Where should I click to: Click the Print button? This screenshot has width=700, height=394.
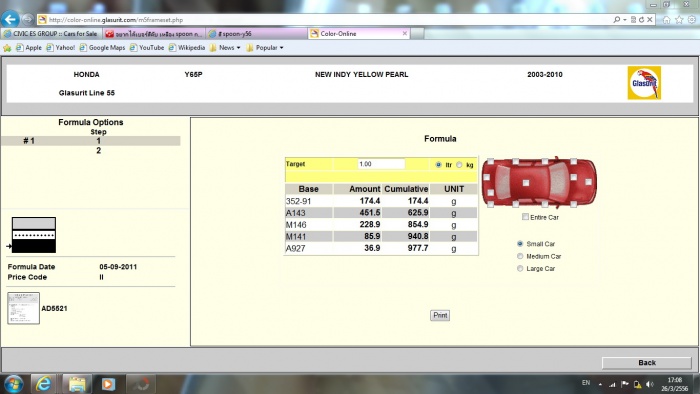tap(440, 315)
